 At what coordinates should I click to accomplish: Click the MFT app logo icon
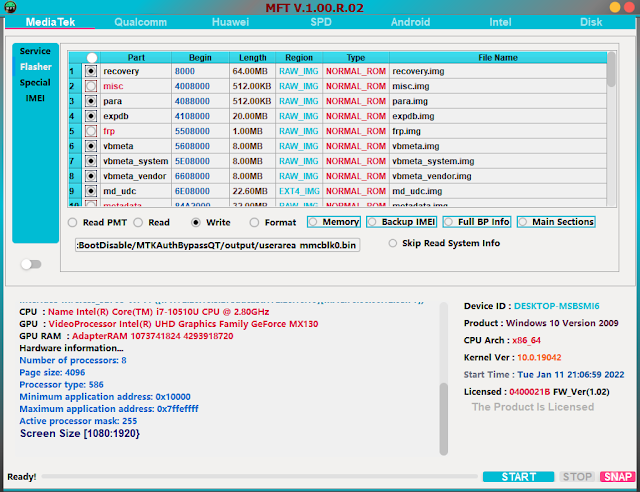(x=10, y=7)
